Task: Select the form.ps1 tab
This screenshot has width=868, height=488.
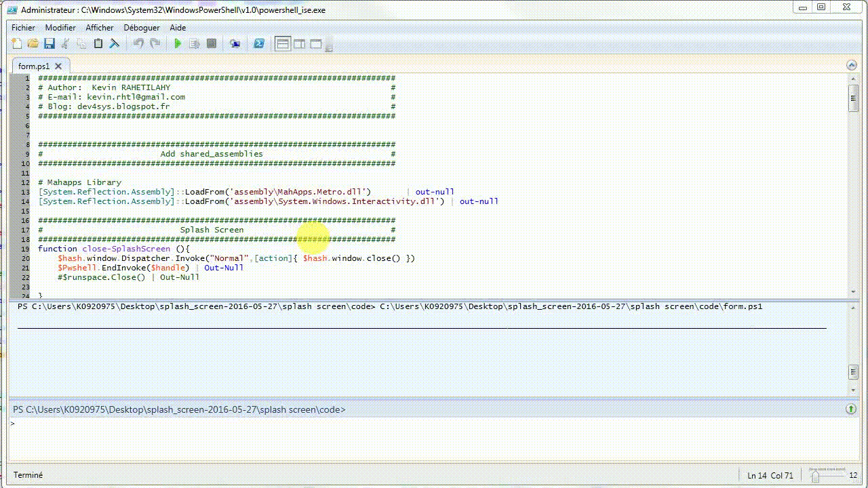Action: coord(35,66)
